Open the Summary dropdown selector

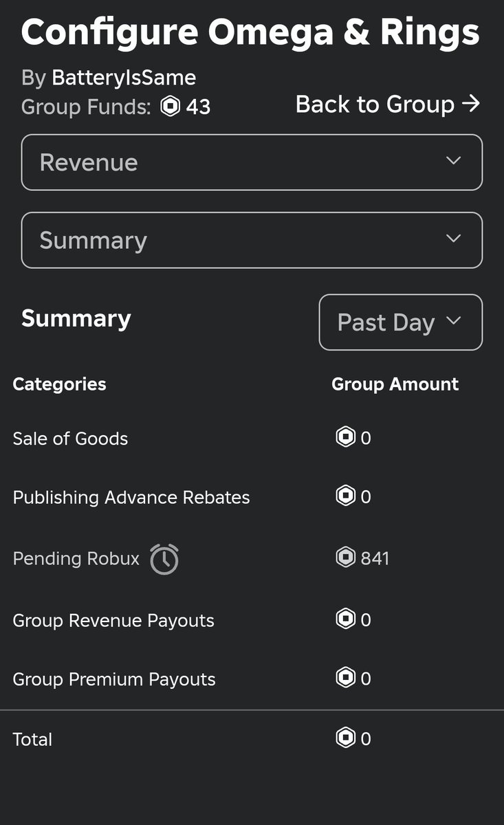(x=252, y=240)
